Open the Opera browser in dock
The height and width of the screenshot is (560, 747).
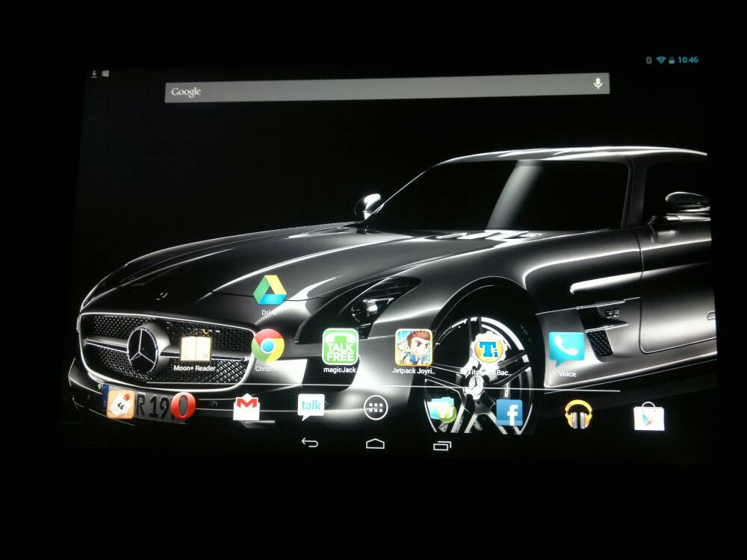pos(184,407)
